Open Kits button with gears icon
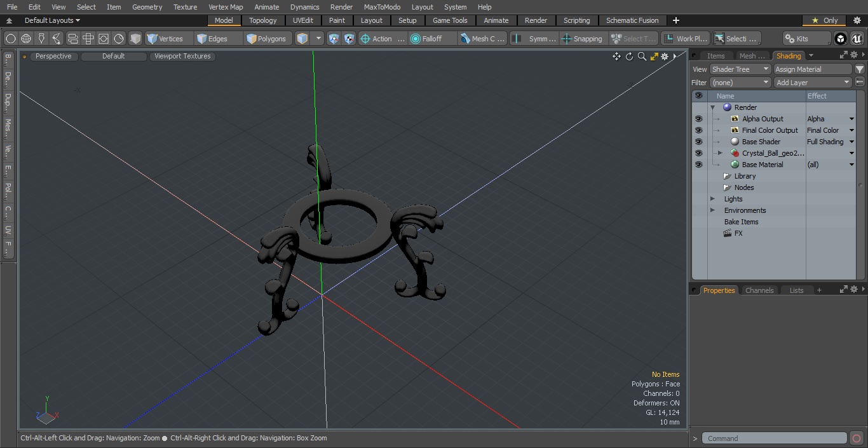This screenshot has width=868, height=448. coord(806,39)
